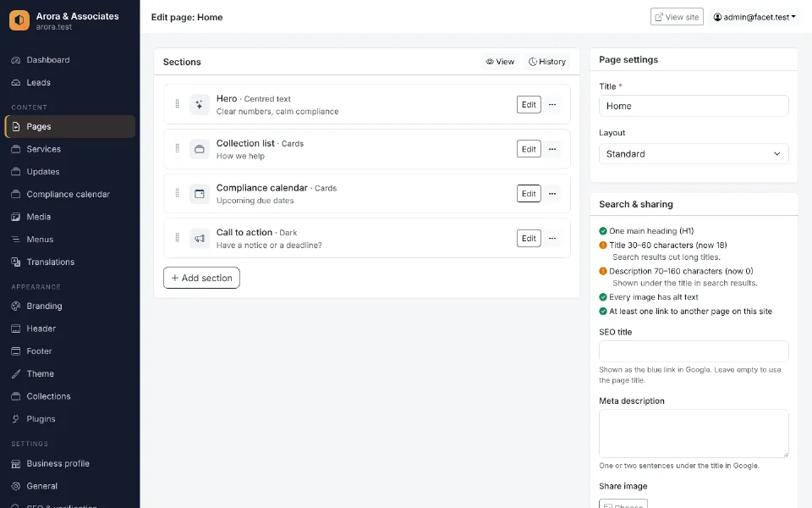Click the orange warning beside Description 70–160 characters
Image resolution: width=812 pixels, height=508 pixels.
point(603,271)
